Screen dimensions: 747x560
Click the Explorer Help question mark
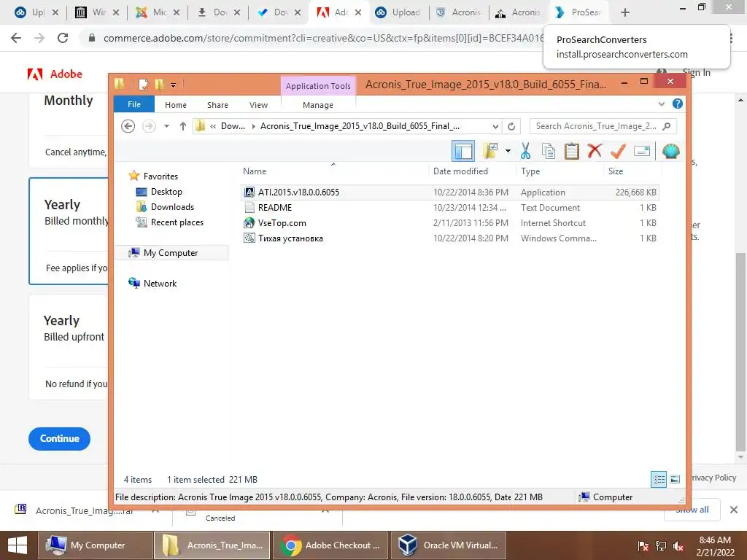click(677, 104)
